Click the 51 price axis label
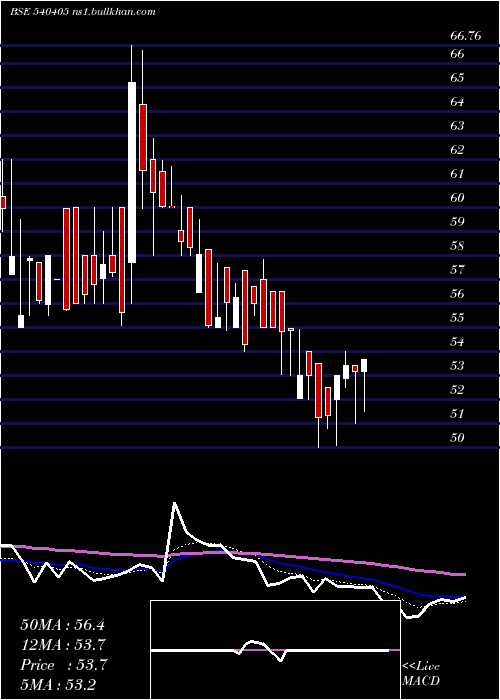500x700 pixels. (458, 414)
